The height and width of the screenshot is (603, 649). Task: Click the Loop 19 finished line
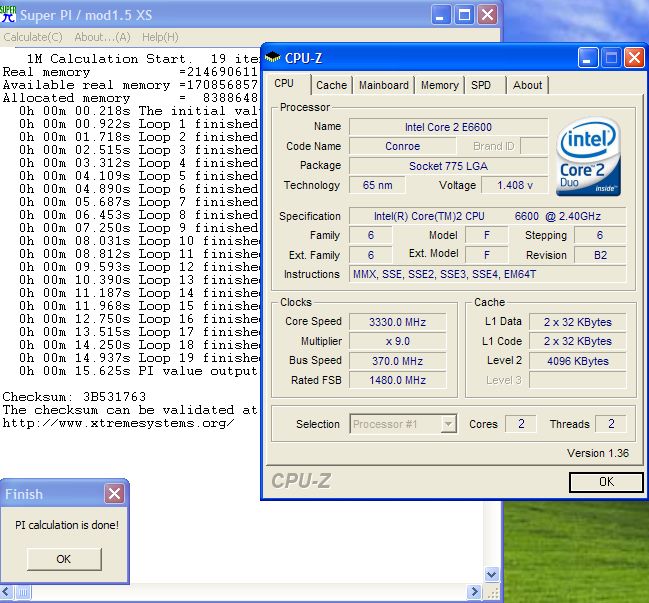[x=139, y=358]
